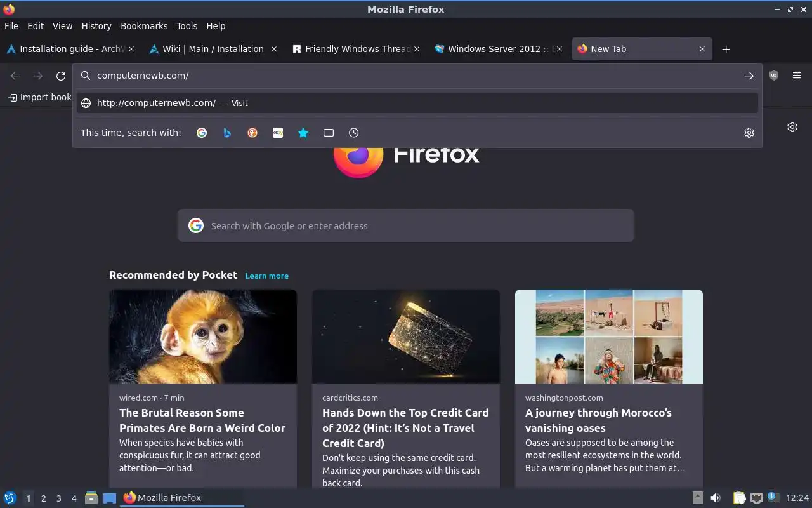This screenshot has height=508, width=812.
Task: Click Learn more next to Recommended by Pocket
Action: 267,276
